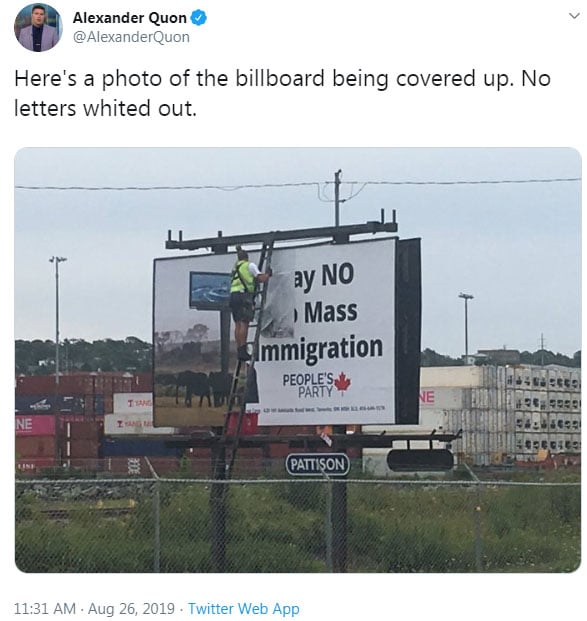Click the tall floodlight pole on the left
This screenshot has height=621, width=587.
click(x=57, y=315)
